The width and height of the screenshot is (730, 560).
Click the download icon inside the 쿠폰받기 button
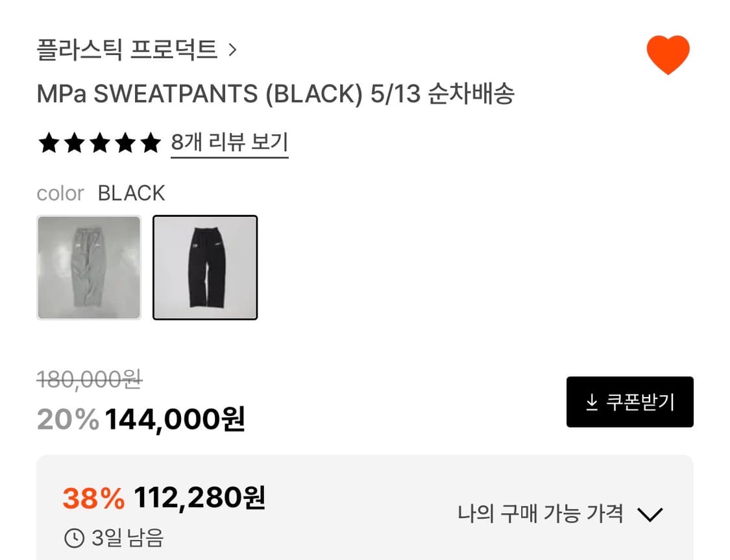592,402
